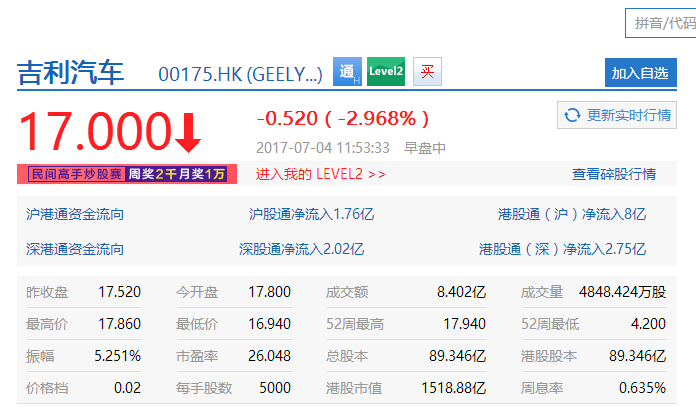Viewport: 696px width, 413px height.
Task: Click the green Level2 badge icon
Action: tap(386, 72)
